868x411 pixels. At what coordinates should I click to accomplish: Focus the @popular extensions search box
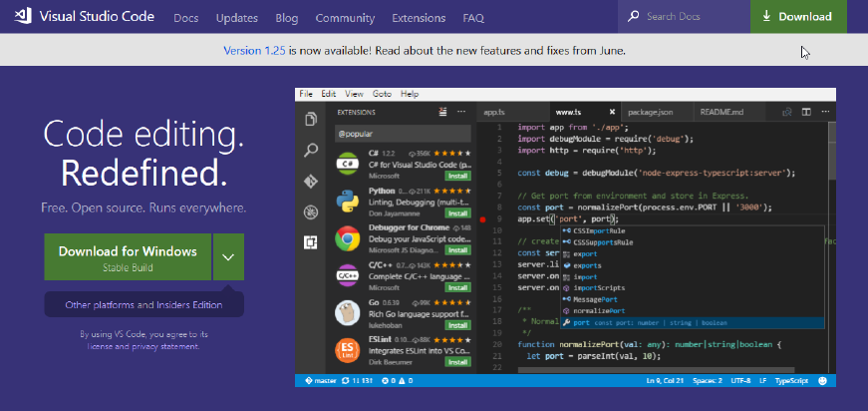pos(403,134)
